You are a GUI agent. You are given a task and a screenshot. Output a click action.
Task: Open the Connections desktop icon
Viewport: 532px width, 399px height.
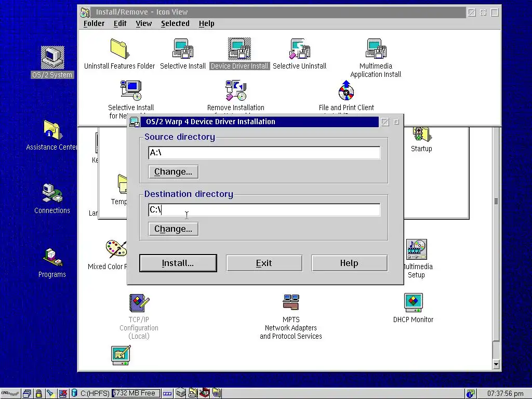[52, 194]
